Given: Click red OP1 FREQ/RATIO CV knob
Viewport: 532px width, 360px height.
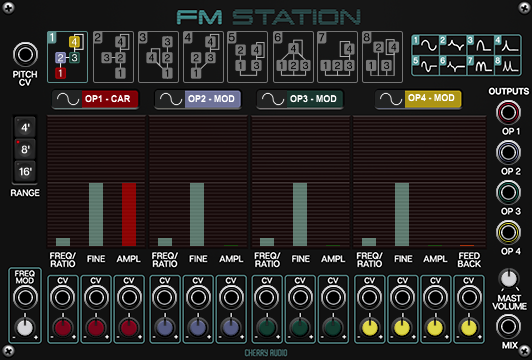Looking at the screenshot, I should pyautogui.click(x=63, y=327).
